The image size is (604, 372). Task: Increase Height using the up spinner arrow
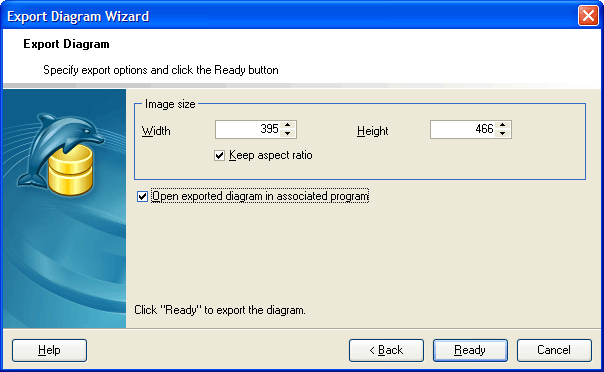coord(502,125)
